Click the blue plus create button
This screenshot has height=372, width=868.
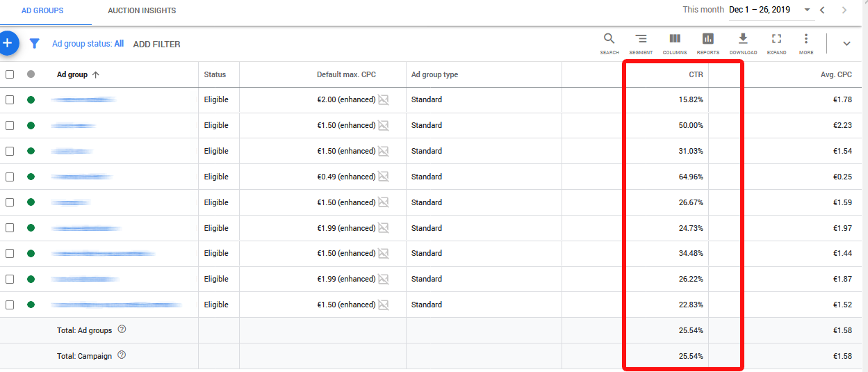point(8,43)
